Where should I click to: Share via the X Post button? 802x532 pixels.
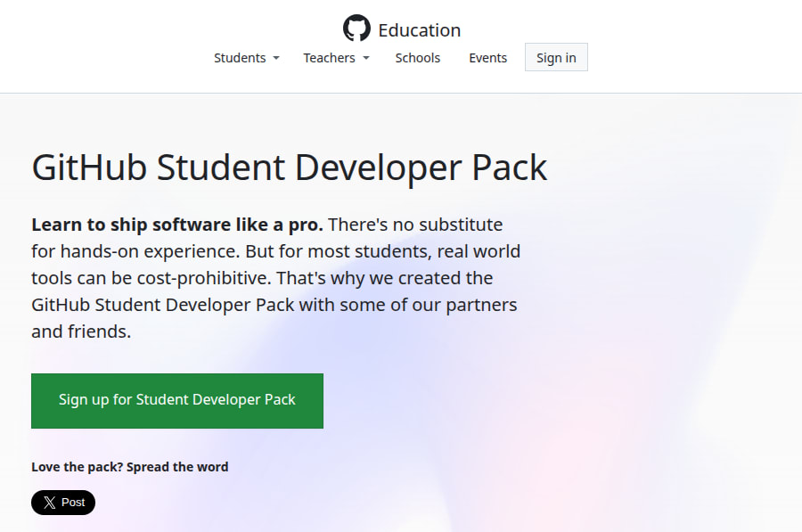63,503
